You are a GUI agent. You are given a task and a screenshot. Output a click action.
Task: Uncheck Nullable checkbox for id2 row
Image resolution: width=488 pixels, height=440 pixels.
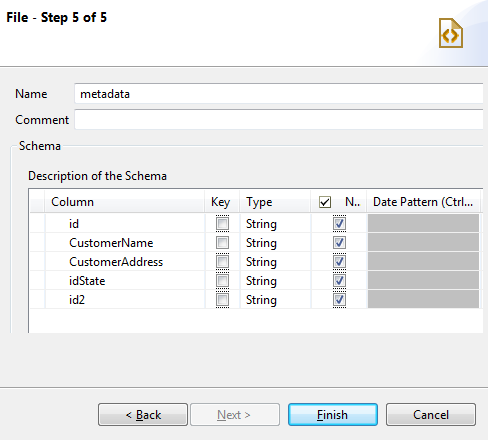point(339,300)
